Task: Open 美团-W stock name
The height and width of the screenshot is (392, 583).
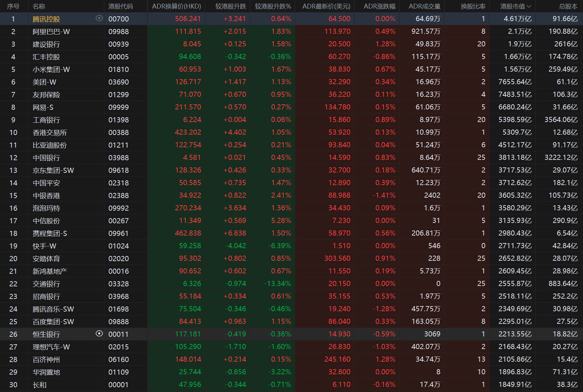Action: click(x=44, y=82)
